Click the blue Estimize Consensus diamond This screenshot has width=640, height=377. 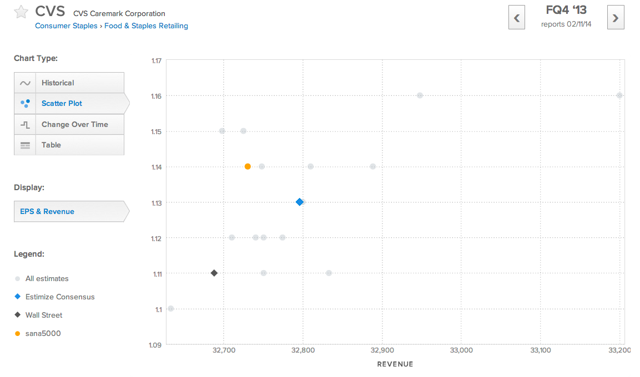point(300,202)
